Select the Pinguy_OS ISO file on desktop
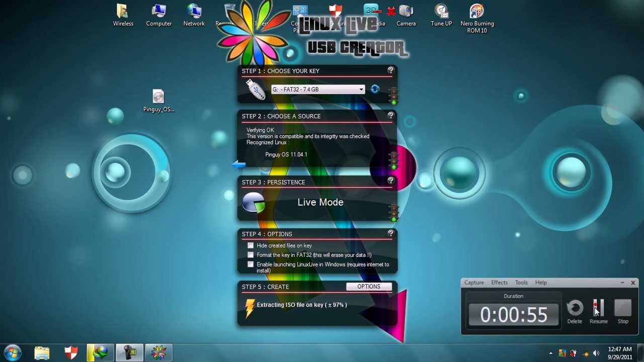 tap(158, 101)
